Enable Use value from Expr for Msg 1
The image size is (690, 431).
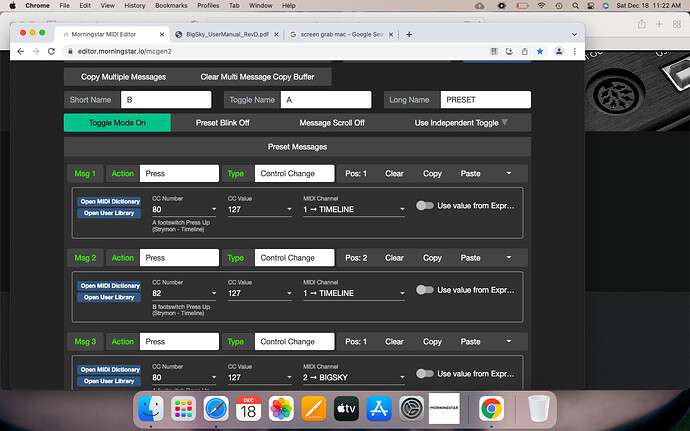425,206
